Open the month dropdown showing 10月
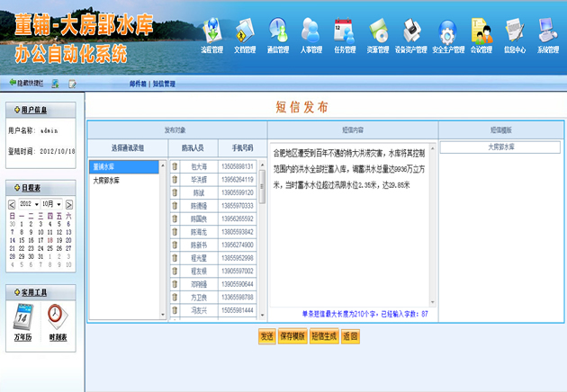This screenshot has width=567, height=392. pyautogui.click(x=50, y=204)
